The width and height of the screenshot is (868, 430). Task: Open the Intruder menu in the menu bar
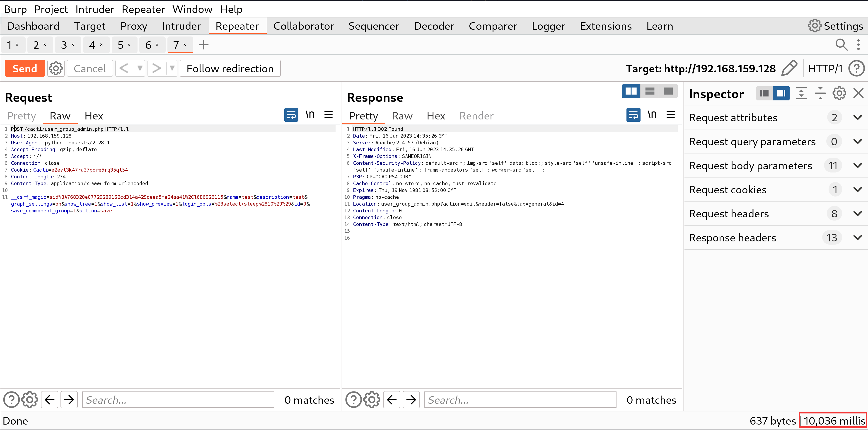point(95,9)
